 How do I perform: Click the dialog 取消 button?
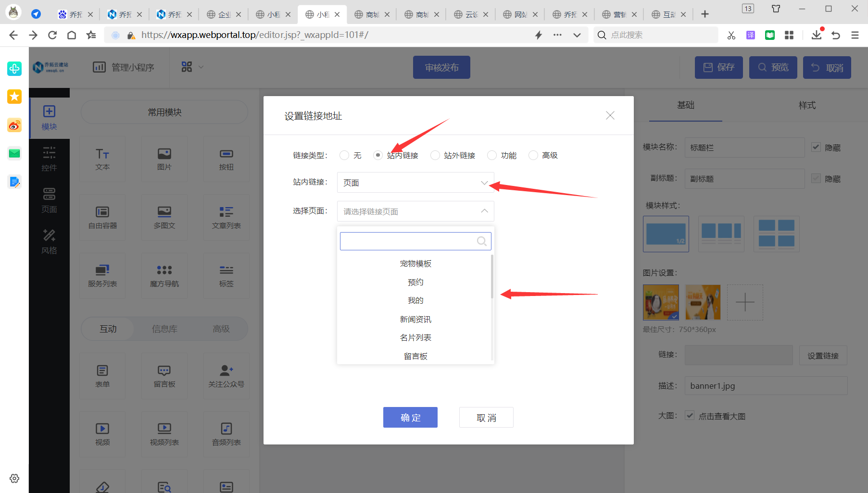(x=486, y=417)
